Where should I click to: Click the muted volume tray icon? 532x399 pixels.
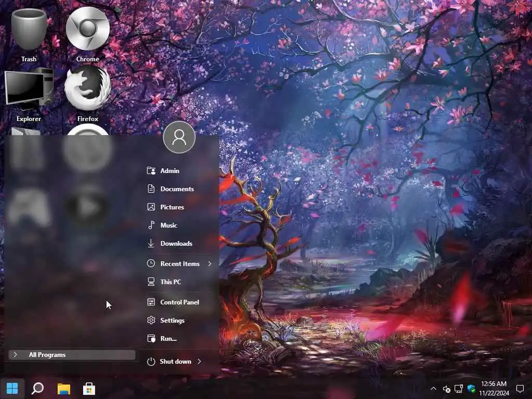tap(446, 389)
